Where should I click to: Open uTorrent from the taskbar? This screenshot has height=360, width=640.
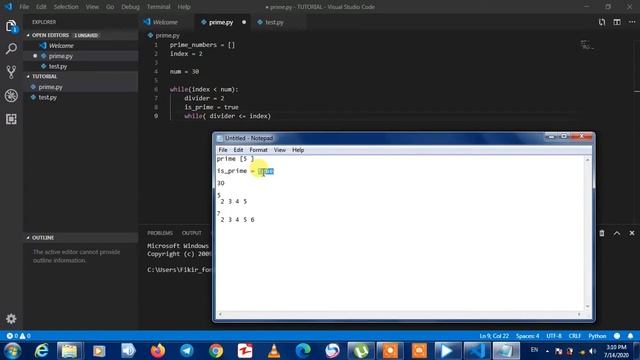click(361, 351)
